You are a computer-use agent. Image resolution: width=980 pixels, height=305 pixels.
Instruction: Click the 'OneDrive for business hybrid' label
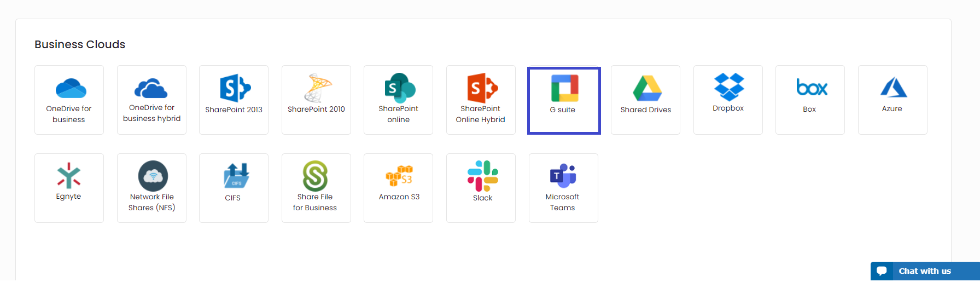151,113
